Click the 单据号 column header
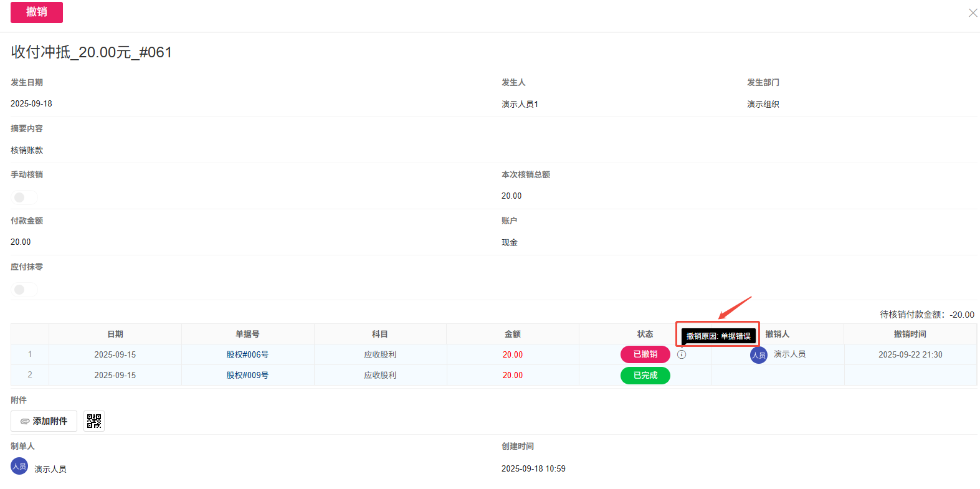This screenshot has height=489, width=980. tap(247, 335)
